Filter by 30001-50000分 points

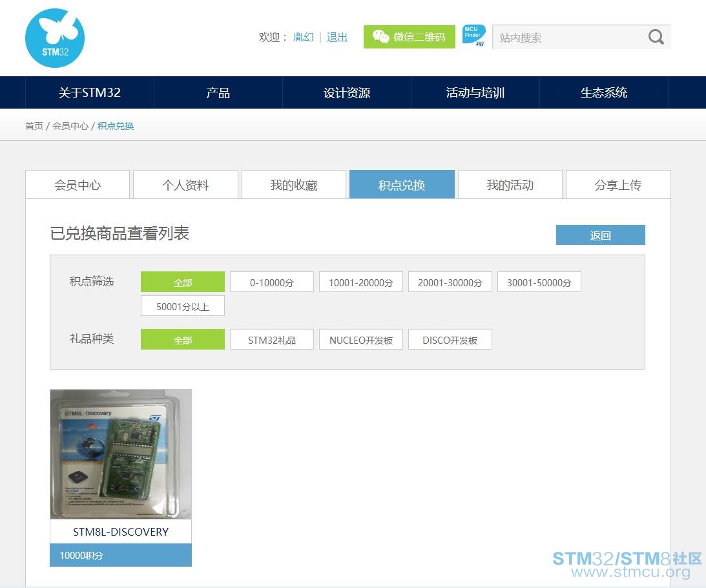point(539,282)
